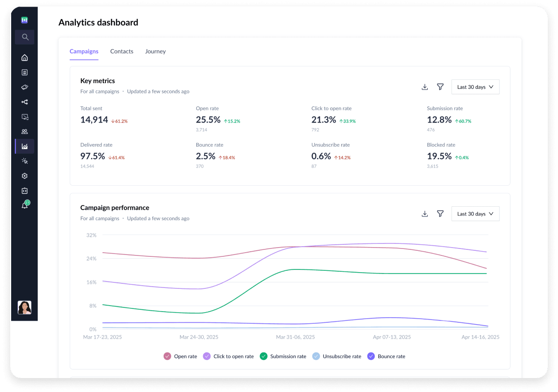Click the notifications bell with badge
The width and height of the screenshot is (558, 392).
click(24, 205)
